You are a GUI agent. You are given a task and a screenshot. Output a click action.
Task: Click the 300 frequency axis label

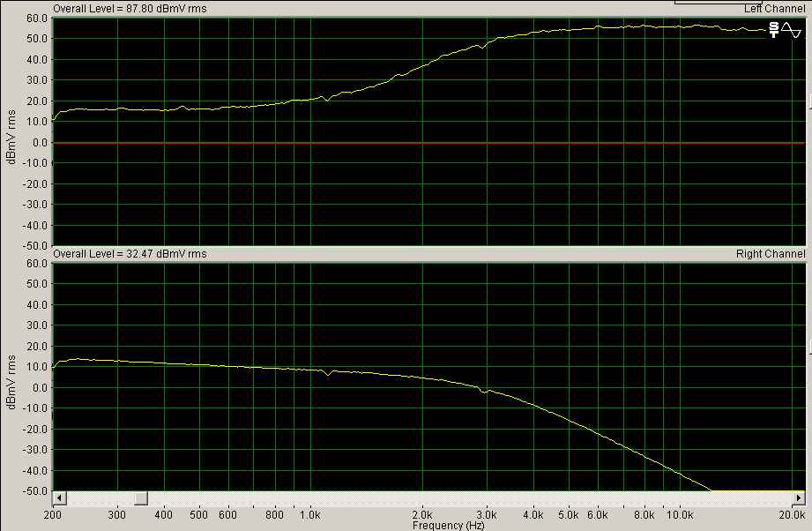tap(117, 515)
